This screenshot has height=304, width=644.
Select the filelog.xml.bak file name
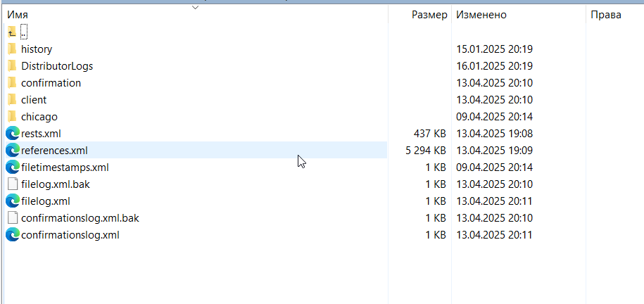tap(56, 184)
